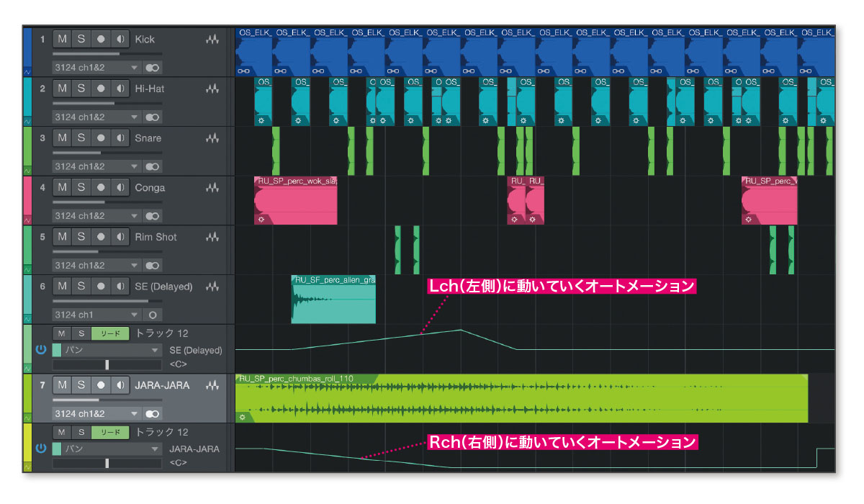Enable input monitoring on the Hi-Hat track
864x504 pixels.
tap(120, 89)
